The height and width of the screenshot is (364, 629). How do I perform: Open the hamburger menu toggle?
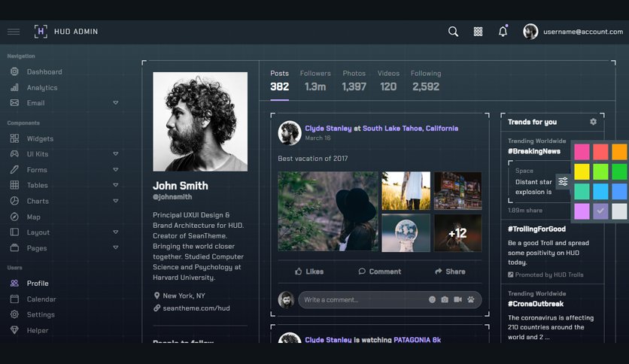click(14, 32)
